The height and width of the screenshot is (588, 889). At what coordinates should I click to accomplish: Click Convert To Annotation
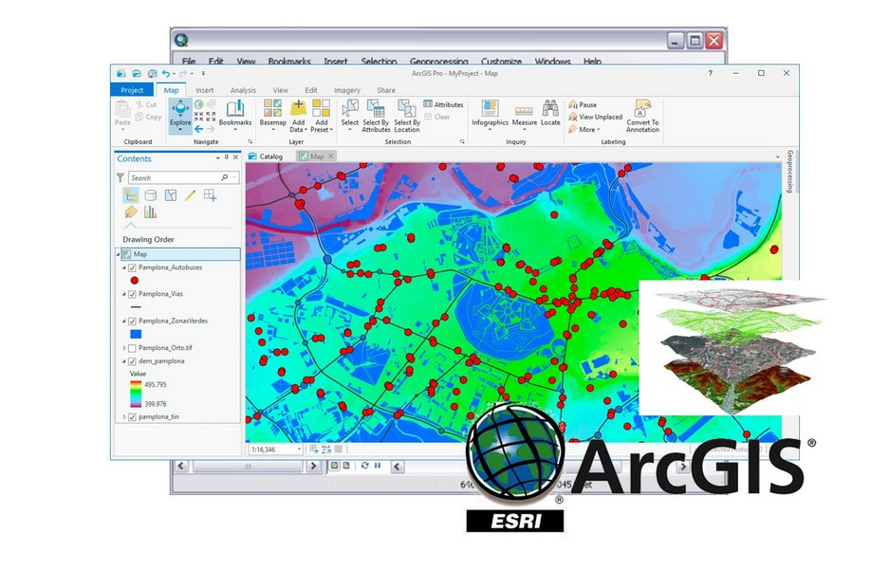642,116
